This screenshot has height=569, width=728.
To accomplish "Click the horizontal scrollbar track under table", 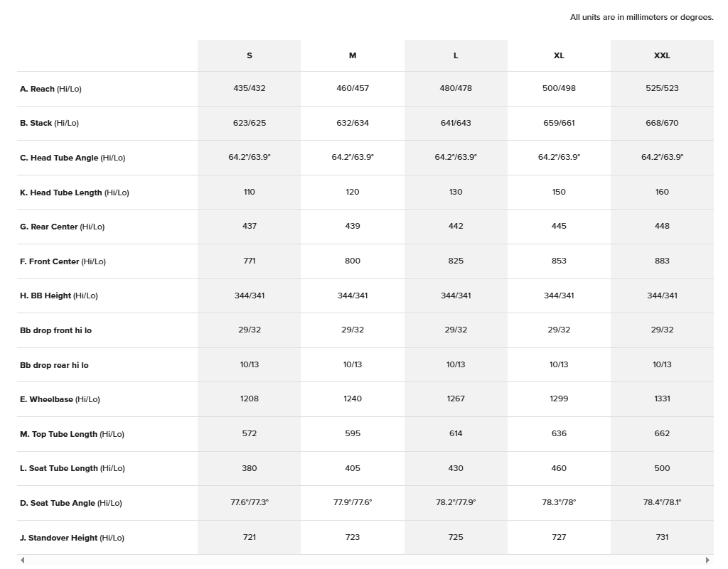I will pyautogui.click(x=364, y=560).
